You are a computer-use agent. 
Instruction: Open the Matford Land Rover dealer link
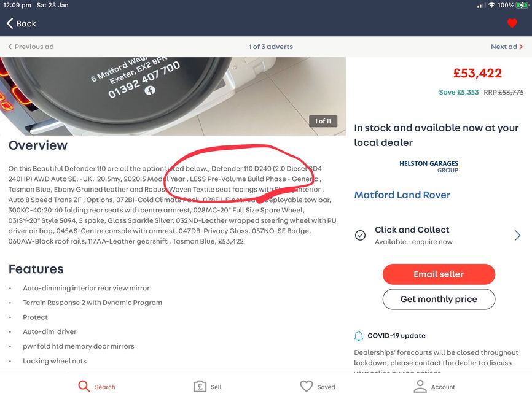coord(402,195)
